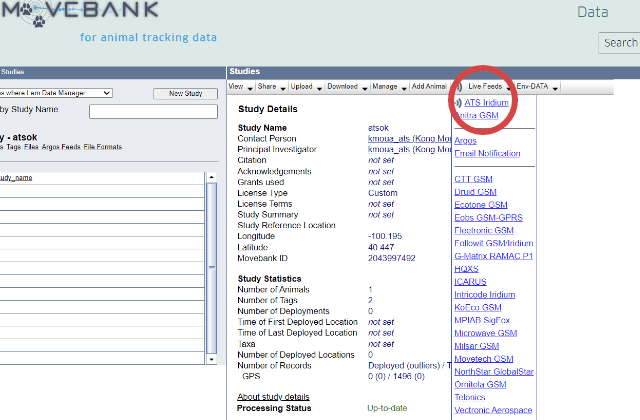Click the study list scrollbar thumb
640x420 pixels.
(x=211, y=268)
